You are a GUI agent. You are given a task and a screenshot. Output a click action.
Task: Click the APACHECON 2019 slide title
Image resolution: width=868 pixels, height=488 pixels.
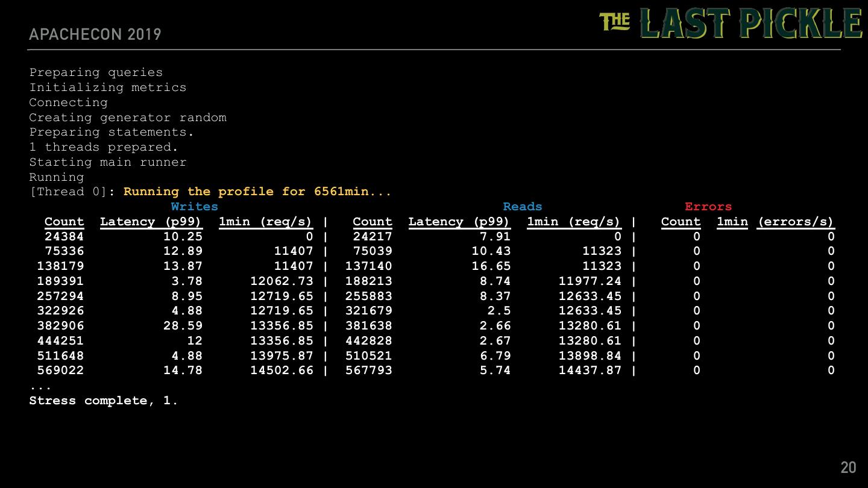pos(95,34)
